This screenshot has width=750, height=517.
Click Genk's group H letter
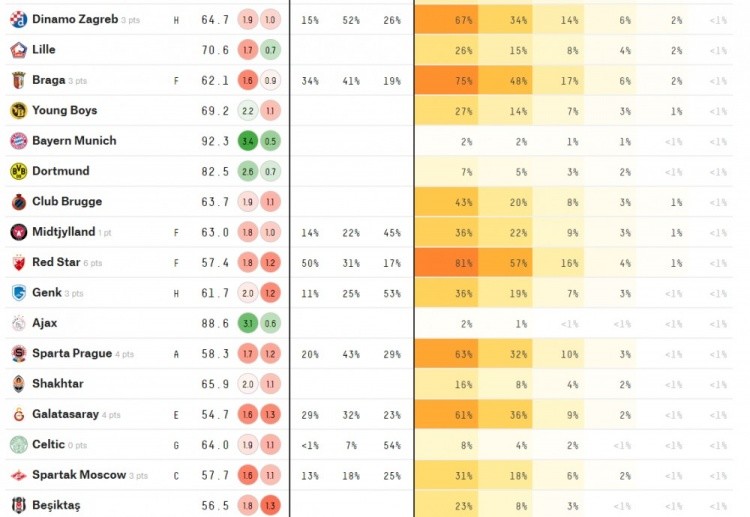(x=176, y=294)
